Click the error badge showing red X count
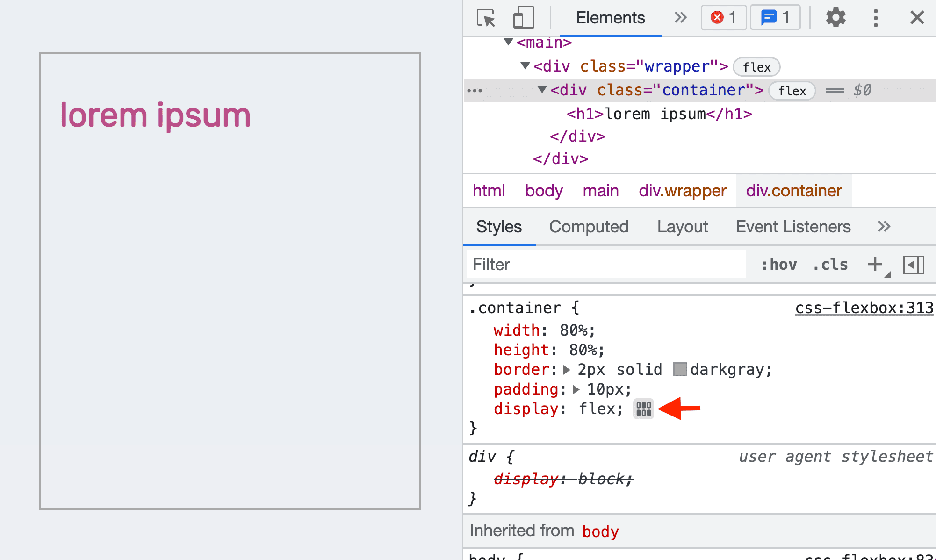This screenshot has width=936, height=560. point(723,17)
